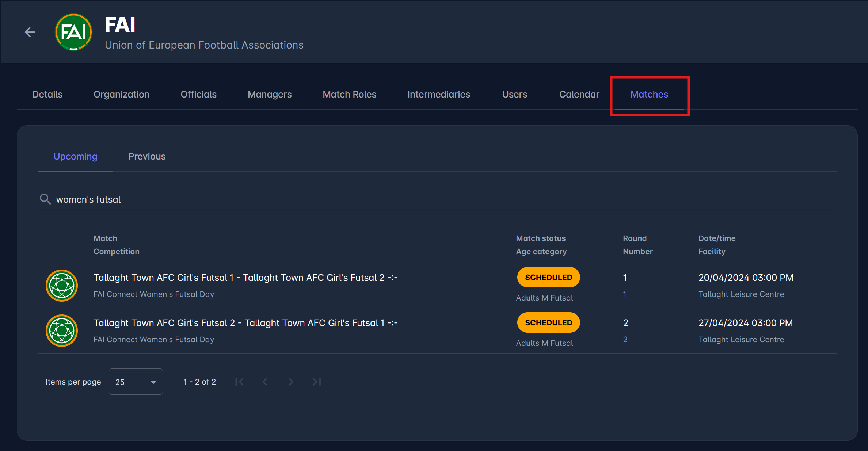Image resolution: width=868 pixels, height=451 pixels.
Task: Click the women's futsal search field
Action: (437, 199)
